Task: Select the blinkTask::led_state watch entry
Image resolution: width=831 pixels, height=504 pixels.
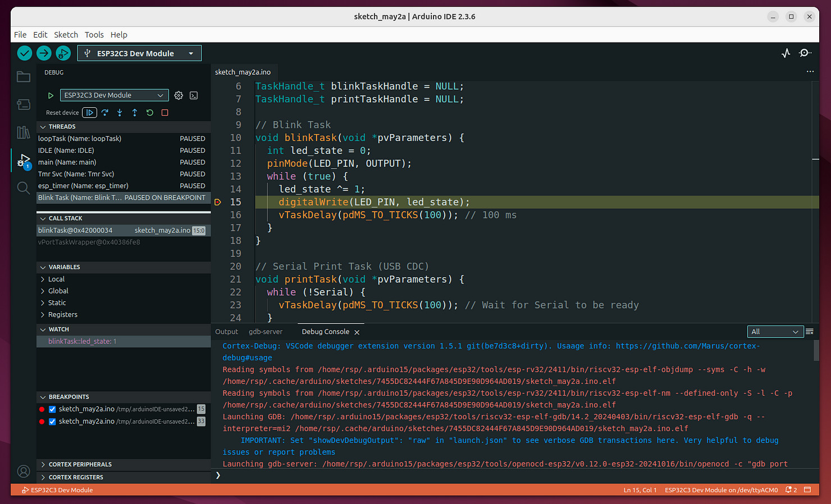Action: tap(124, 341)
